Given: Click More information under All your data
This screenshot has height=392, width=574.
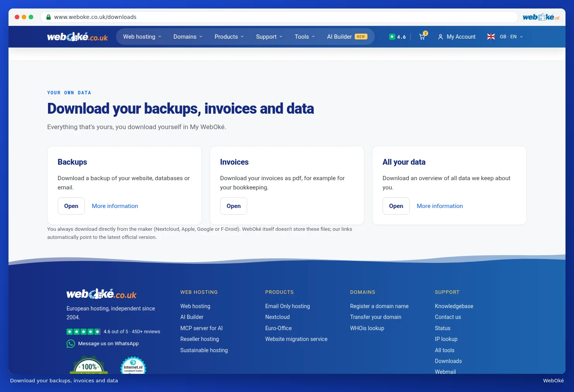Looking at the screenshot, I should coord(440,206).
